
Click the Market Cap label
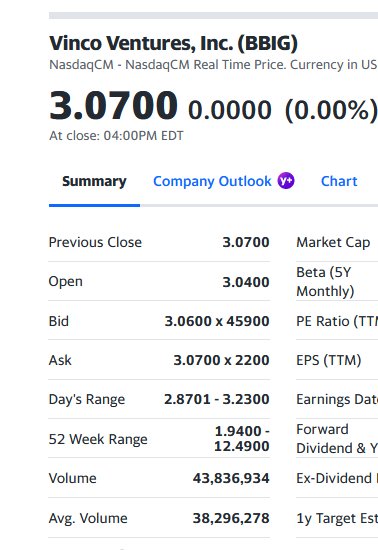333,242
